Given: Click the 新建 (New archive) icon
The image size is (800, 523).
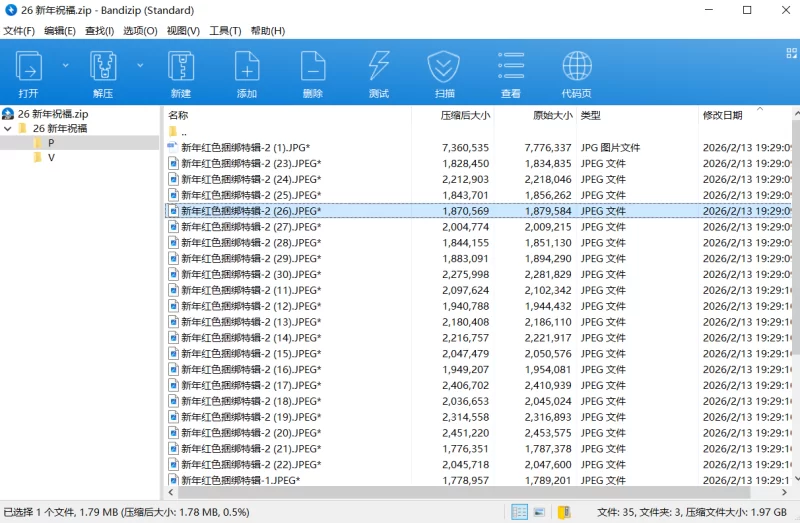Looking at the screenshot, I should [x=180, y=70].
